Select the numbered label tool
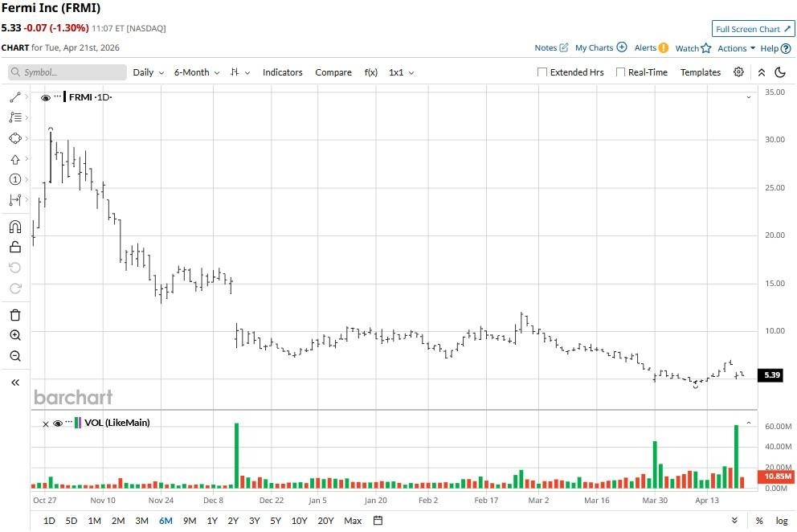This screenshot has width=797, height=532. click(15, 179)
